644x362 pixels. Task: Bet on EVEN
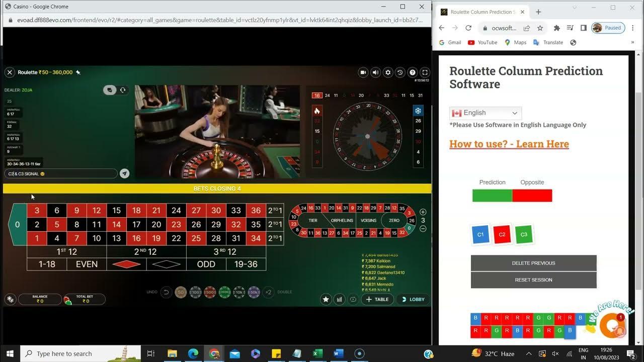pyautogui.click(x=87, y=264)
